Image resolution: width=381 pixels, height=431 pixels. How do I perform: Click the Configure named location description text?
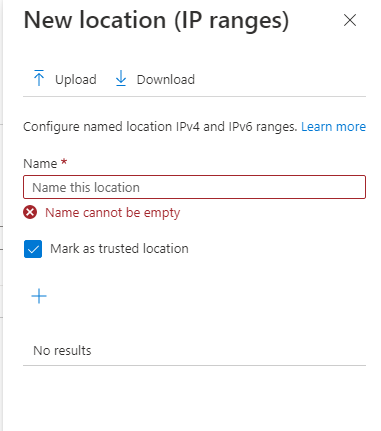coord(160,127)
